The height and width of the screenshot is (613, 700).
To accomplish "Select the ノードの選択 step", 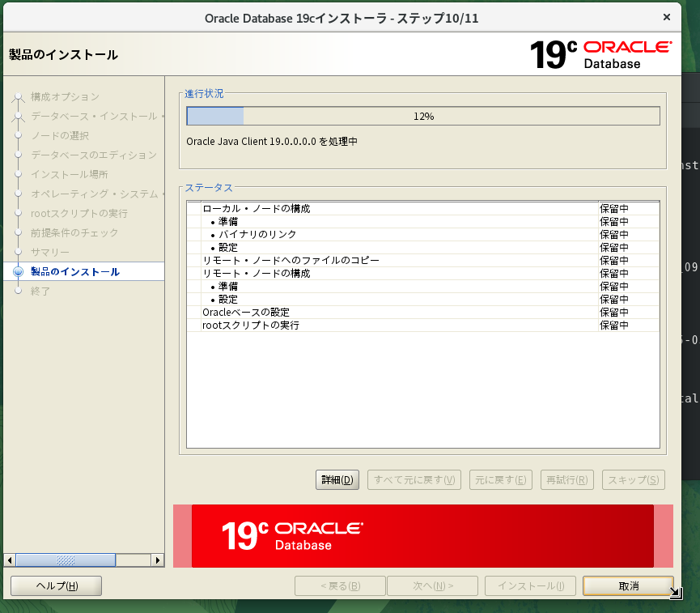I will click(60, 135).
